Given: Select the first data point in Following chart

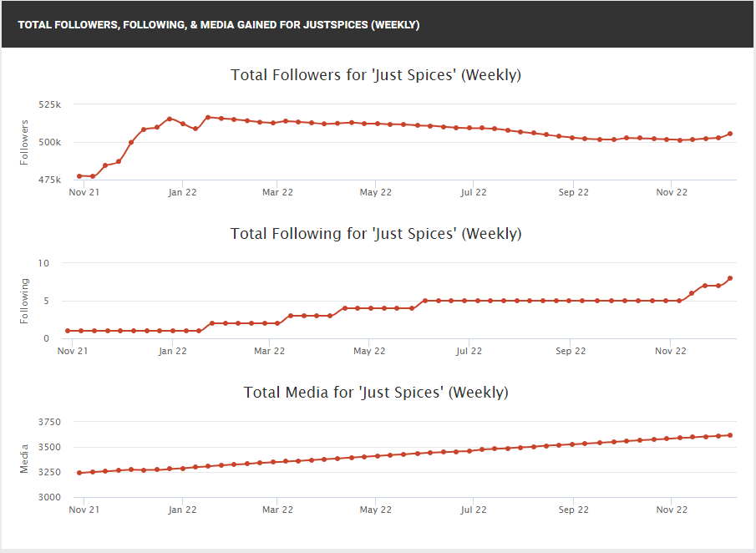Looking at the screenshot, I should click(68, 331).
